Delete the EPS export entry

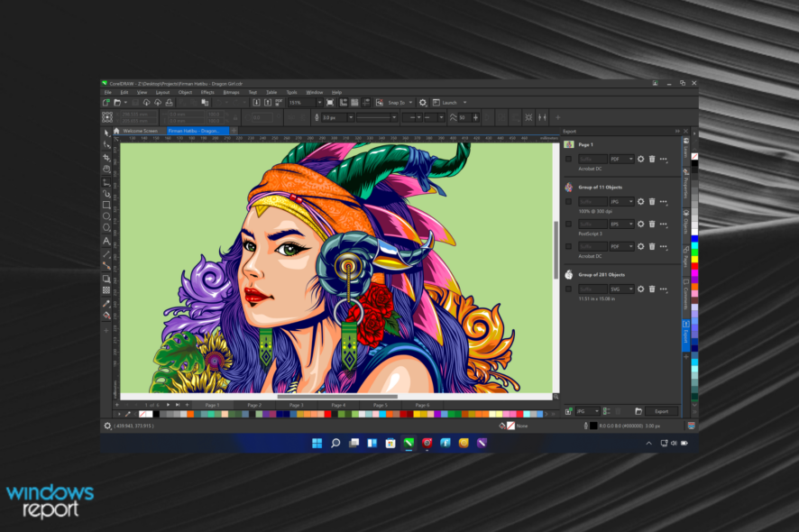(652, 225)
